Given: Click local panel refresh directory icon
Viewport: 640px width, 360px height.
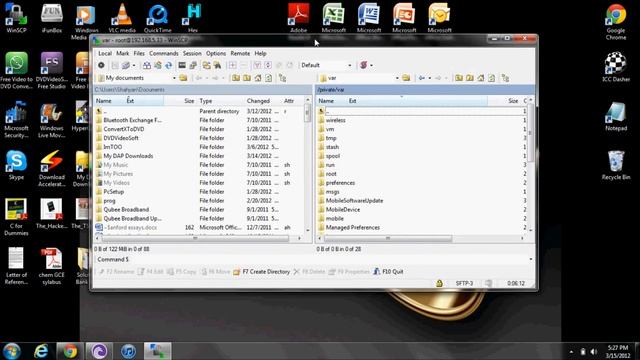Looking at the screenshot, I should point(269,78).
